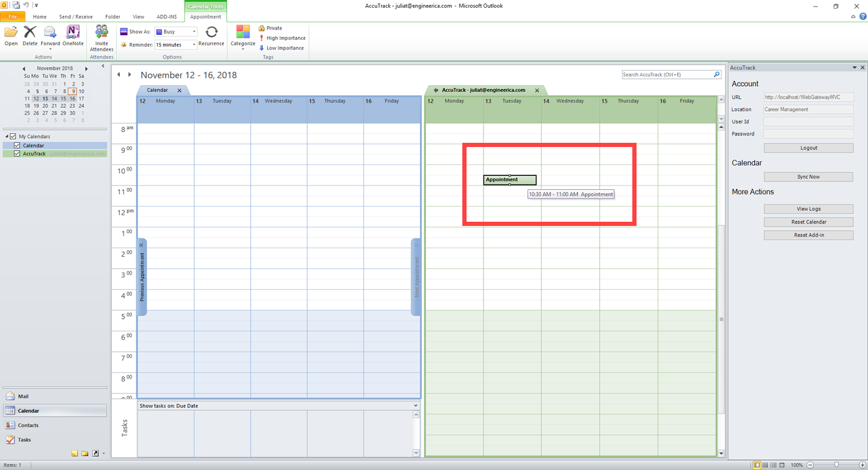Set the appointment to High Importance
The width and height of the screenshot is (868, 470).
[282, 38]
